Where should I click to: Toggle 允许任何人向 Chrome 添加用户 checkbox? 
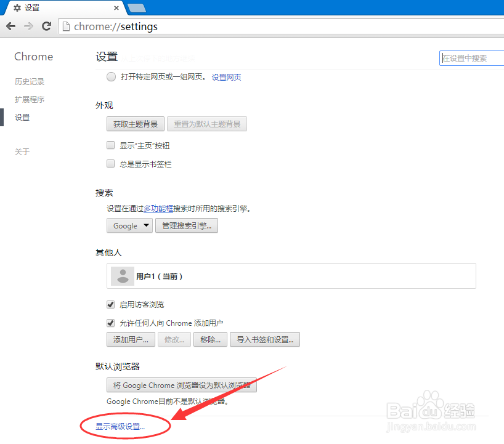[110, 323]
